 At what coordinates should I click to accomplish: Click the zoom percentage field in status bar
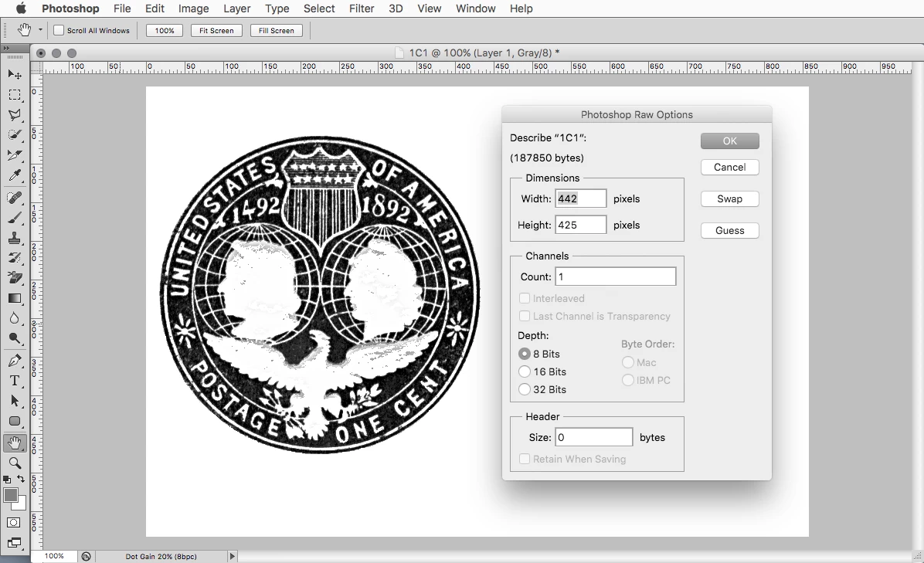55,556
